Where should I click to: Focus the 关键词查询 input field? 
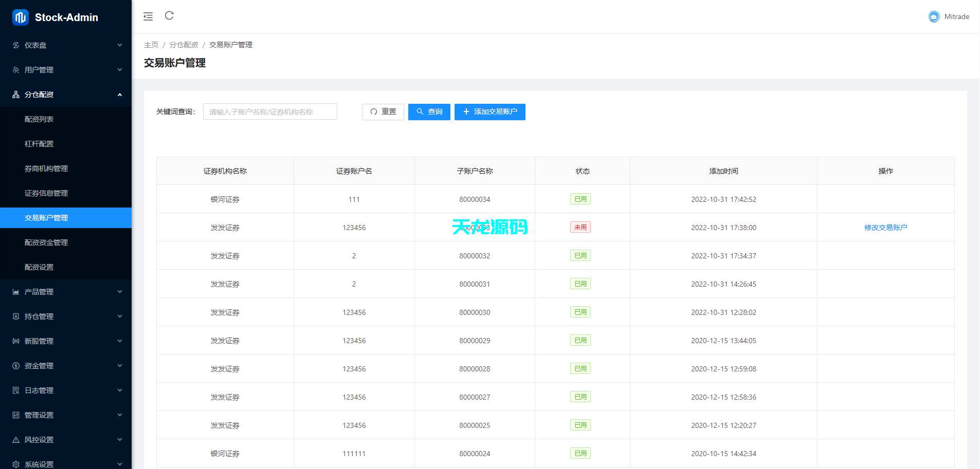click(270, 112)
